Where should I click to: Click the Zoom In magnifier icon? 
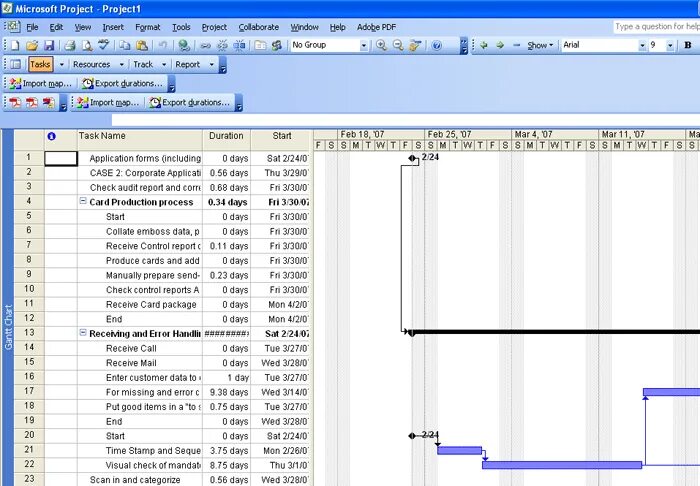381,45
